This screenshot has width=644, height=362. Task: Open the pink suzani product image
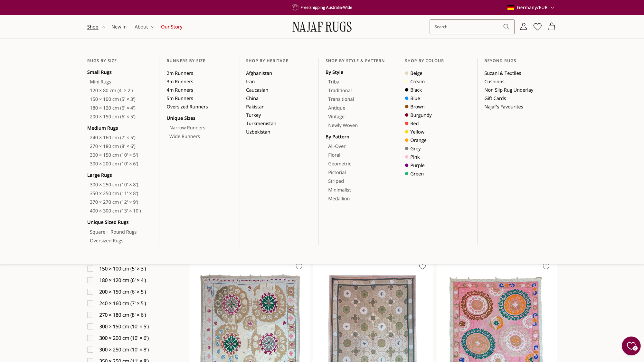[497, 319]
